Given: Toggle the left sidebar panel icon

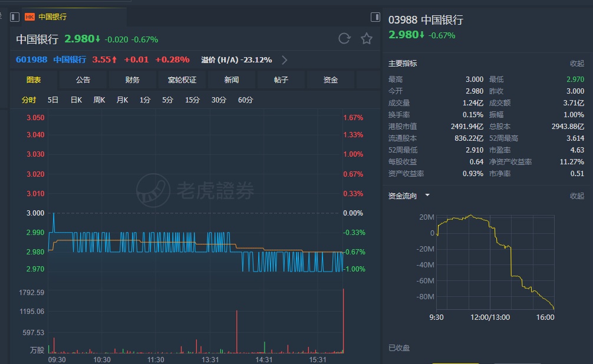Looking at the screenshot, I should click(15, 17).
